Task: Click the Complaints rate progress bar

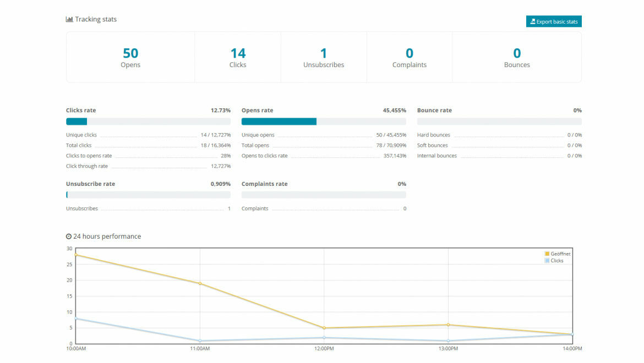Action: click(x=324, y=195)
